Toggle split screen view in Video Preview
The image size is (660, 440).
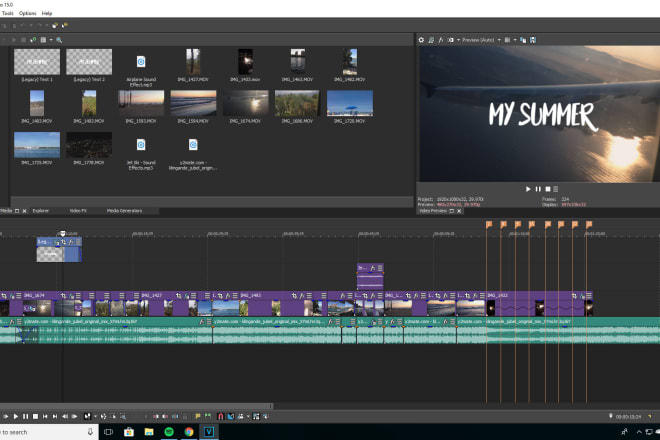click(x=451, y=40)
